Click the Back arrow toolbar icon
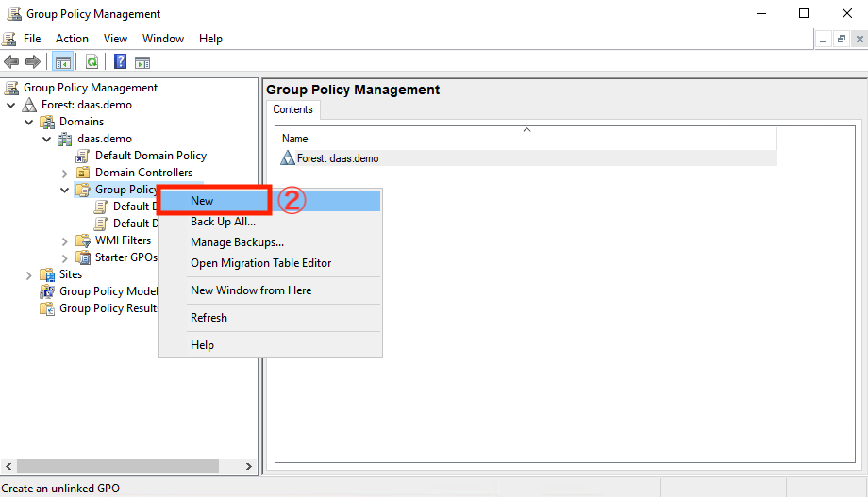This screenshot has height=497, width=868. 11,62
